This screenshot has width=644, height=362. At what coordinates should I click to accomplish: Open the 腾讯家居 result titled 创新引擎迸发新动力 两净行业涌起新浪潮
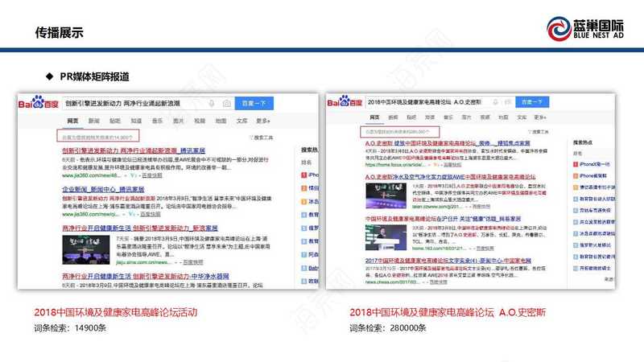coord(134,150)
